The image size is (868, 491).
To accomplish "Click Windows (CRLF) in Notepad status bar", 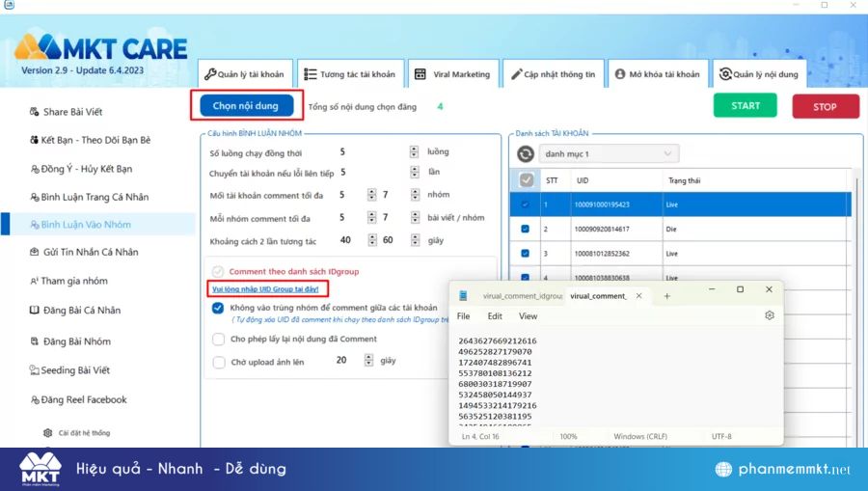I will [640, 436].
